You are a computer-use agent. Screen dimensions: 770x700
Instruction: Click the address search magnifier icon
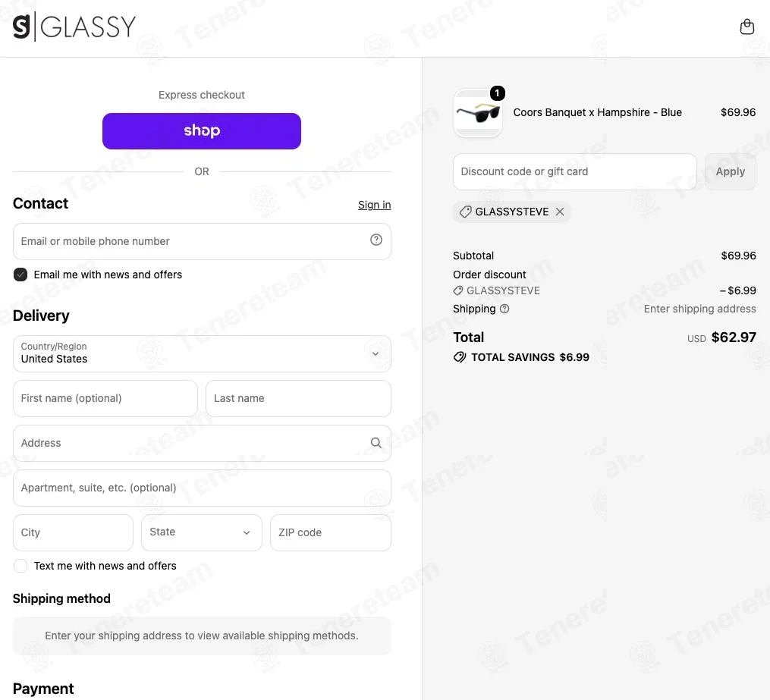click(376, 443)
